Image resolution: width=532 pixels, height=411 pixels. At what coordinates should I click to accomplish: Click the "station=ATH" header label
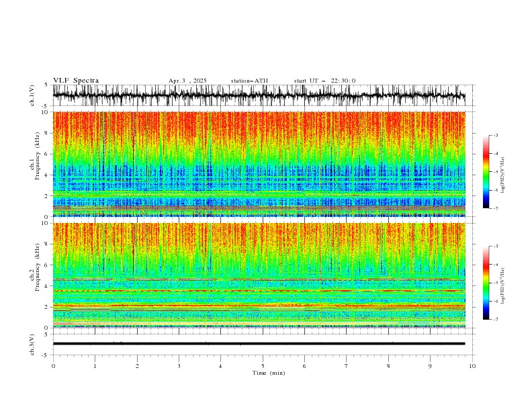point(249,81)
